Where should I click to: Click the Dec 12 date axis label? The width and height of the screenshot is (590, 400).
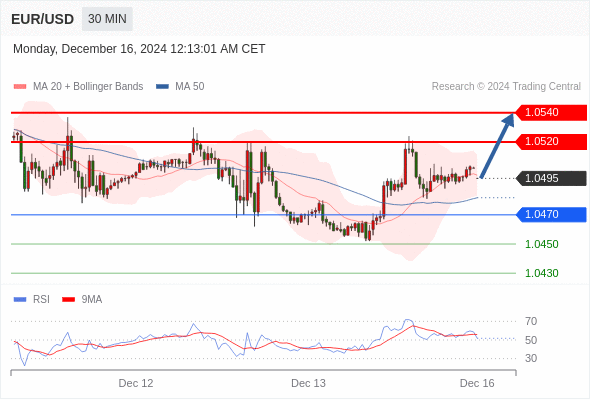[x=136, y=383]
